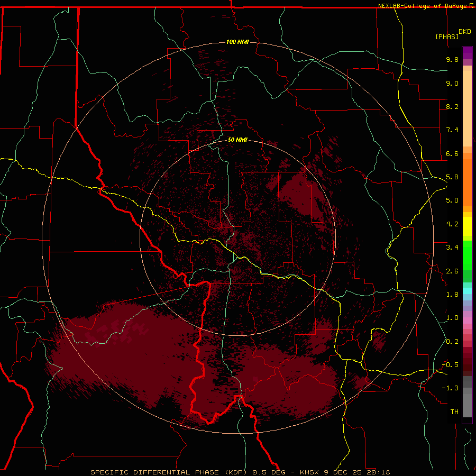Click the SPECIFIC DIFFERENTIAL PHASE (KDP) title text
Viewport: 476px width, 476px height.
(x=170, y=472)
